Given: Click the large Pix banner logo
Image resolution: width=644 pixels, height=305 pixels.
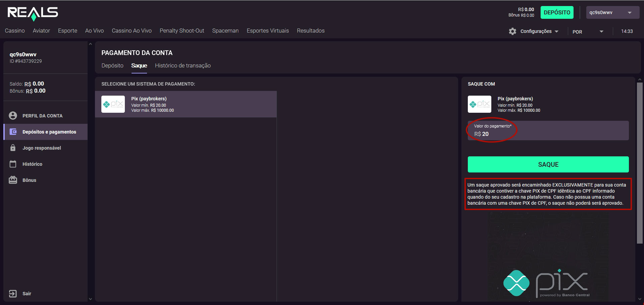Looking at the screenshot, I should pyautogui.click(x=546, y=283).
